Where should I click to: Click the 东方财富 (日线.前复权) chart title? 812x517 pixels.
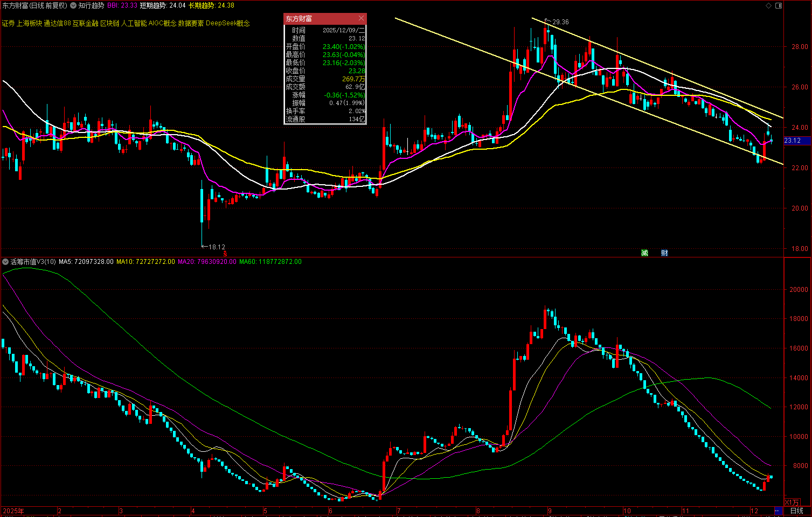[34, 5]
